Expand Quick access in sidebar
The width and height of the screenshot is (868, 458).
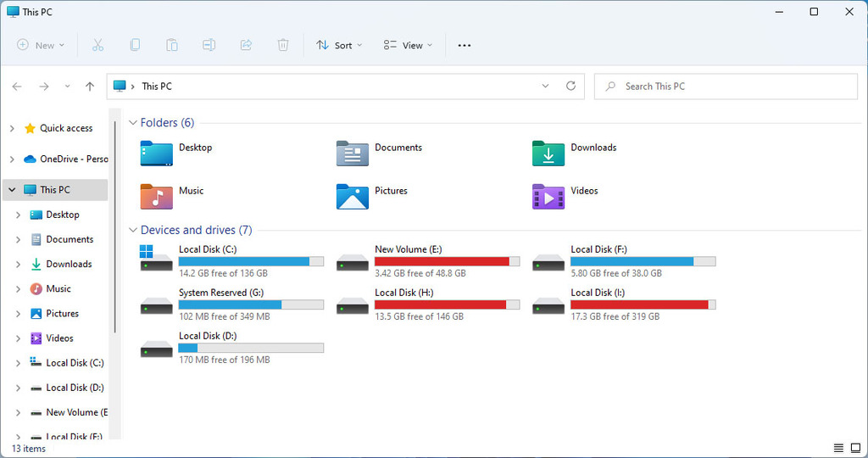[12, 128]
